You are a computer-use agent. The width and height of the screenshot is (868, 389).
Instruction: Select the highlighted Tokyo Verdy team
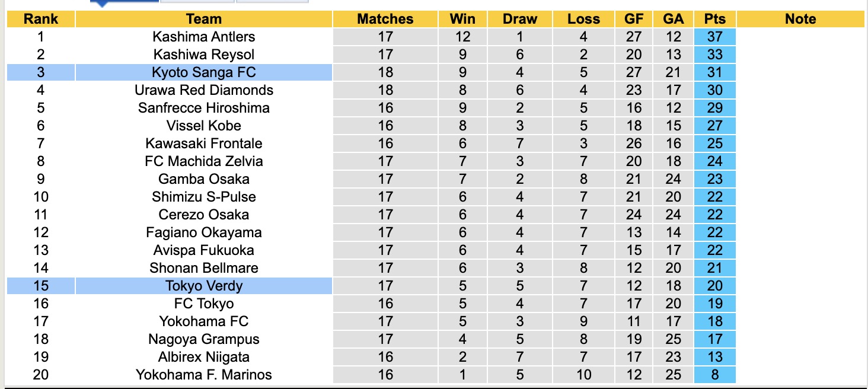pyautogui.click(x=203, y=286)
